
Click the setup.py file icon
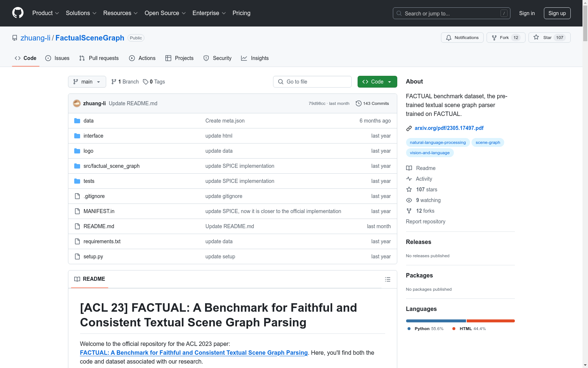pos(77,256)
